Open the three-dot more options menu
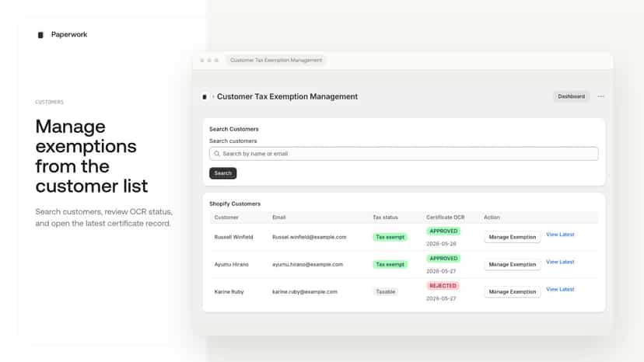The height and width of the screenshot is (362, 644). click(601, 96)
